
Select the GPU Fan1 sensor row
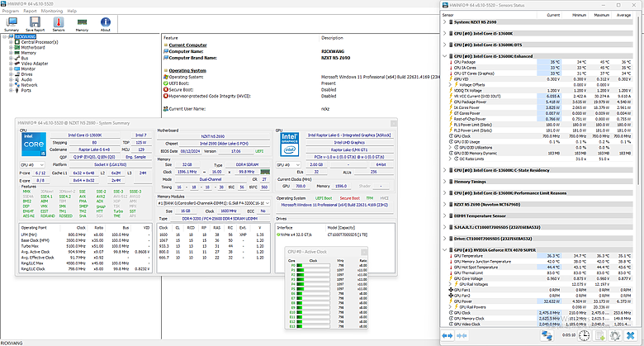pos(541,290)
